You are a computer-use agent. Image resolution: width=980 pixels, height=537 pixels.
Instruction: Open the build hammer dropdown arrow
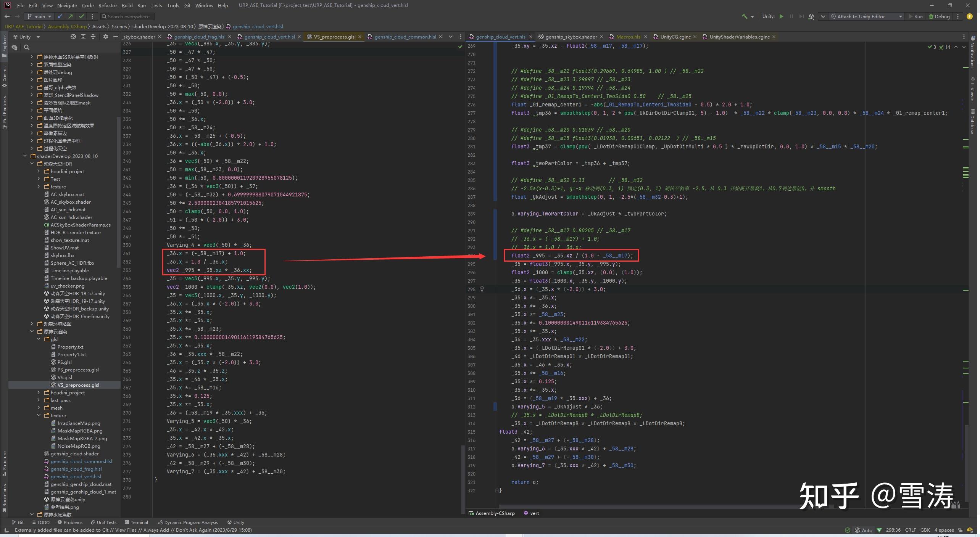tap(752, 17)
